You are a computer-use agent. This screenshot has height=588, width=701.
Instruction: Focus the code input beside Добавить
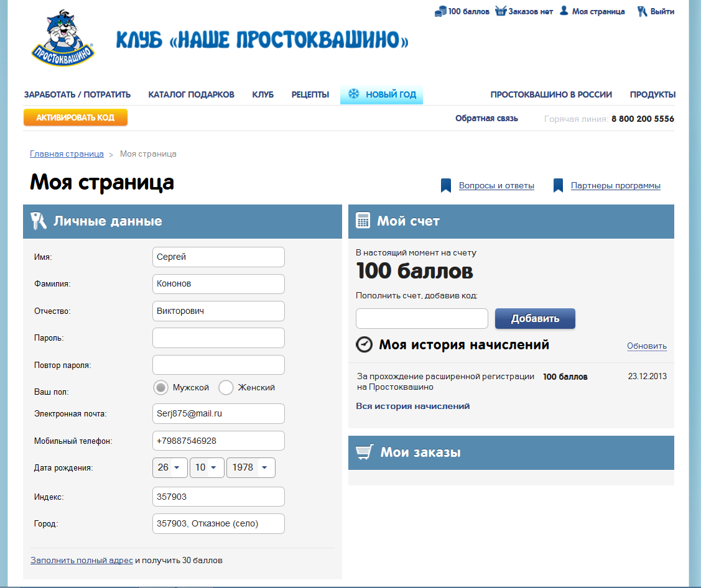click(422, 319)
